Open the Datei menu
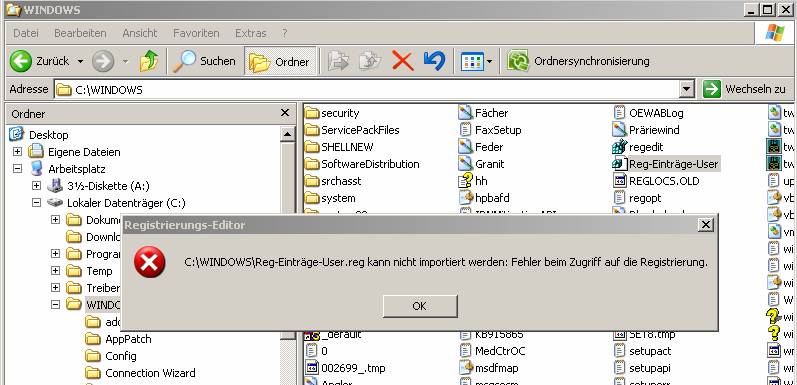The height and width of the screenshot is (385, 797). click(x=26, y=33)
